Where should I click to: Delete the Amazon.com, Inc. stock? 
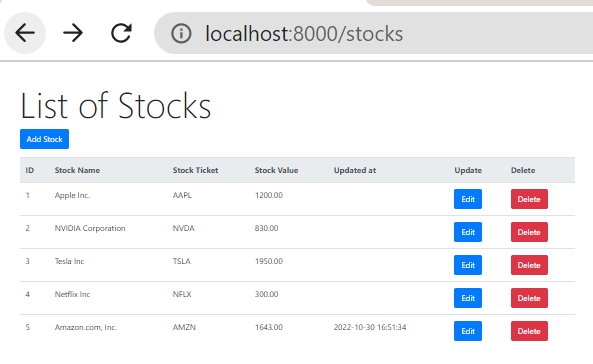click(x=529, y=331)
